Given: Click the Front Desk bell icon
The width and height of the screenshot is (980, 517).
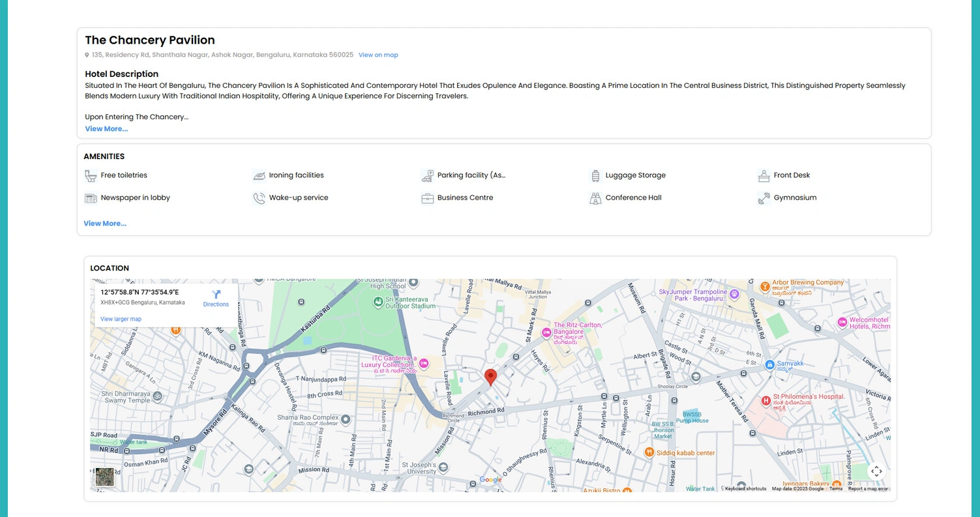Looking at the screenshot, I should click(x=764, y=175).
